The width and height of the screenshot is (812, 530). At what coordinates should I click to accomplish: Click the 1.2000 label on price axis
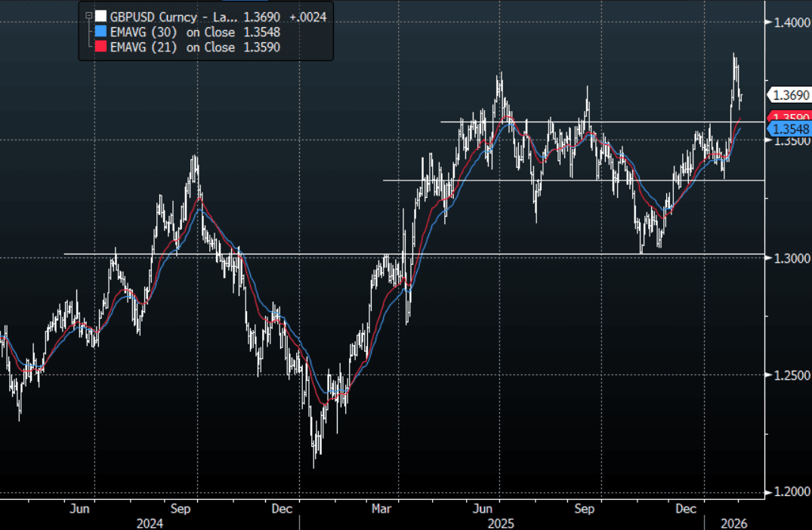click(789, 492)
